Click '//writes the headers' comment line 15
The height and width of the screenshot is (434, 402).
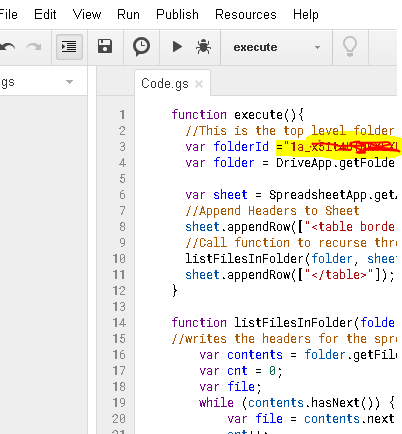[x=283, y=339]
